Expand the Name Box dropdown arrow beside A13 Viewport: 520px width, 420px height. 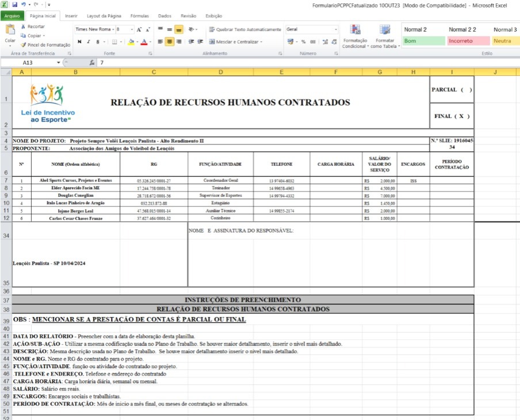tap(58, 62)
